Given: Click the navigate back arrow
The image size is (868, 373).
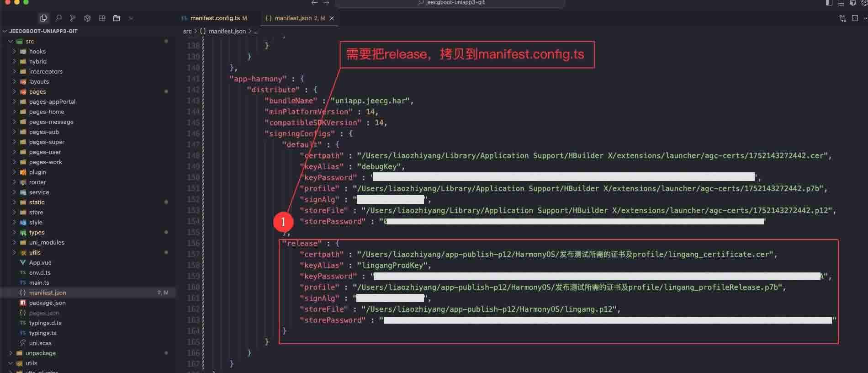Looking at the screenshot, I should click(x=314, y=3).
